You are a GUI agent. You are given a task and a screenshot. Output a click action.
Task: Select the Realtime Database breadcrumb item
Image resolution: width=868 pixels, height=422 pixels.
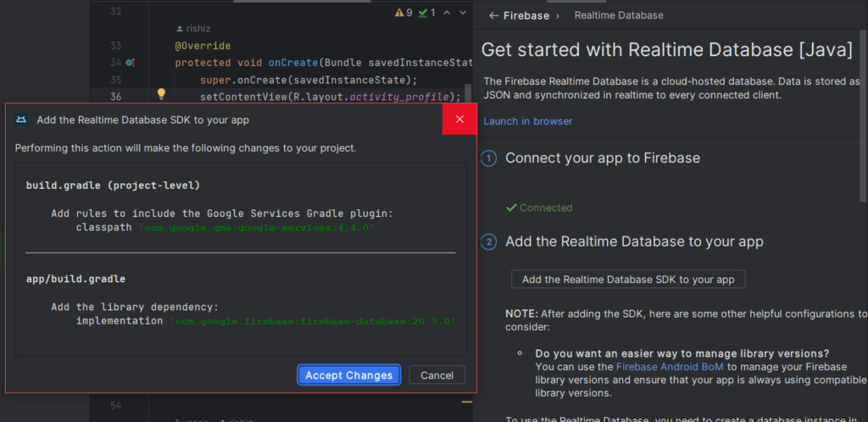tap(618, 15)
